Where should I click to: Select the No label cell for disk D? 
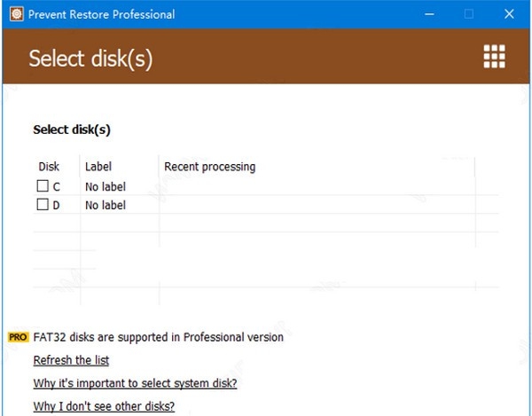point(106,205)
